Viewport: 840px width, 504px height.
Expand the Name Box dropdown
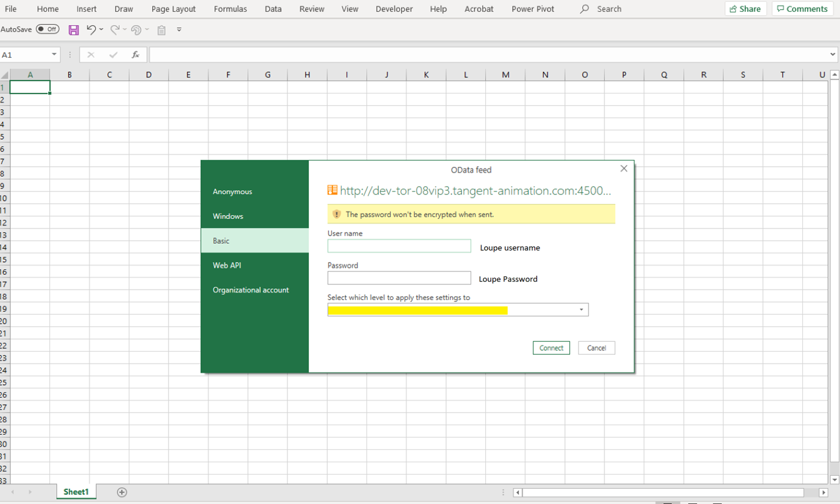click(54, 55)
